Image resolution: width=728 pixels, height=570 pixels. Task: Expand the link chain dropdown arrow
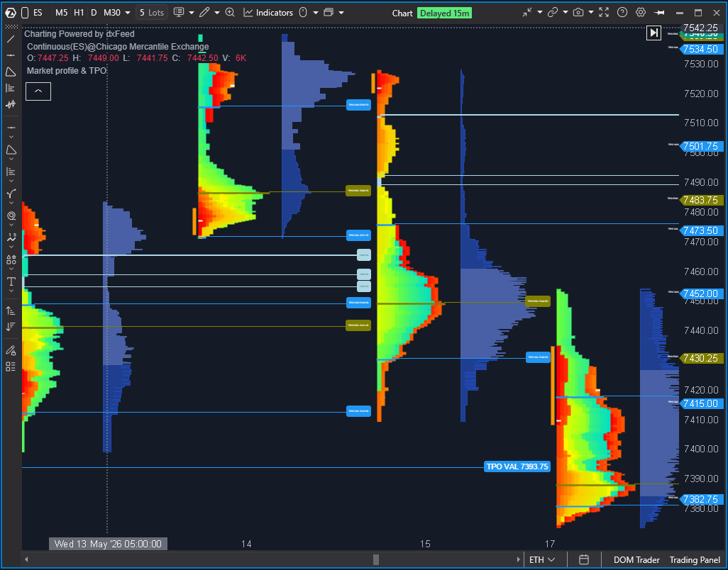coord(565,13)
